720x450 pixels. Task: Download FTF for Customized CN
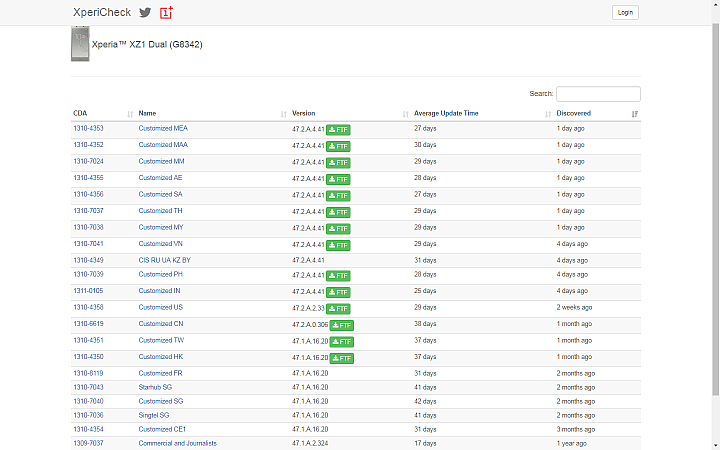click(342, 326)
